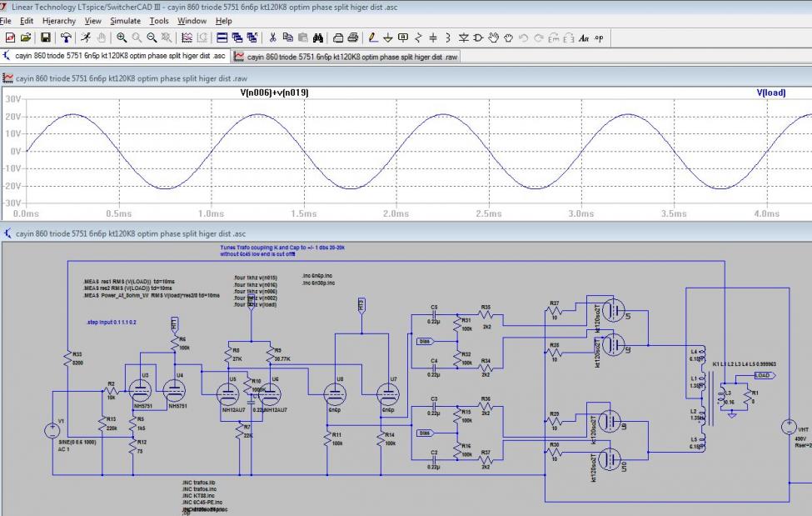Click the LOAD output label in schematic
This screenshot has width=812, height=516.
point(765,375)
